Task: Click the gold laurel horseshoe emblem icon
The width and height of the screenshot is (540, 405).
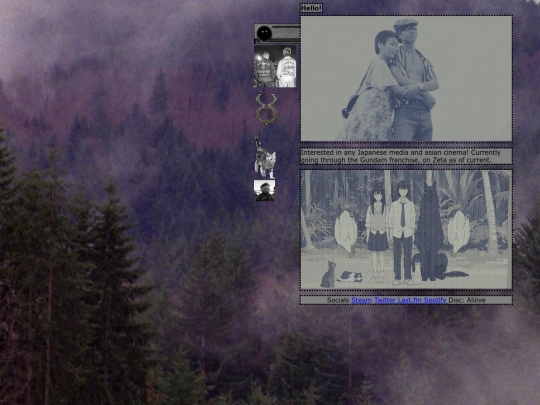Action: click(x=266, y=109)
